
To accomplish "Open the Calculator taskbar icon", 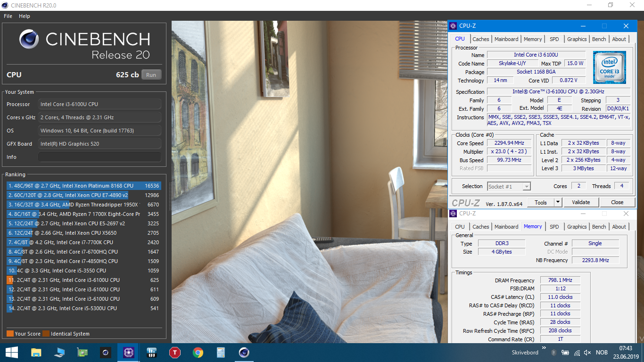I will (221, 353).
